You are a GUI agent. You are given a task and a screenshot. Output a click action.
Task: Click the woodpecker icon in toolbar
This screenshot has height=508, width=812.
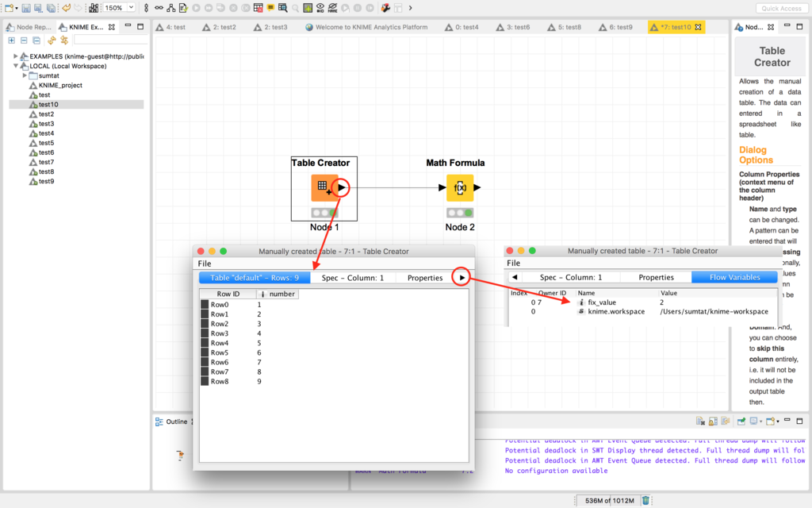click(x=385, y=8)
